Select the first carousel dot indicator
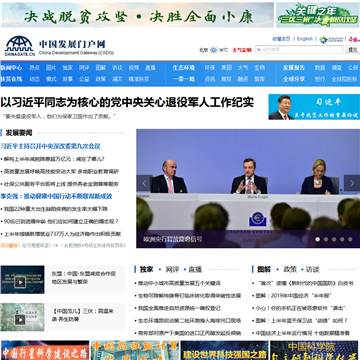 tap(318, 239)
